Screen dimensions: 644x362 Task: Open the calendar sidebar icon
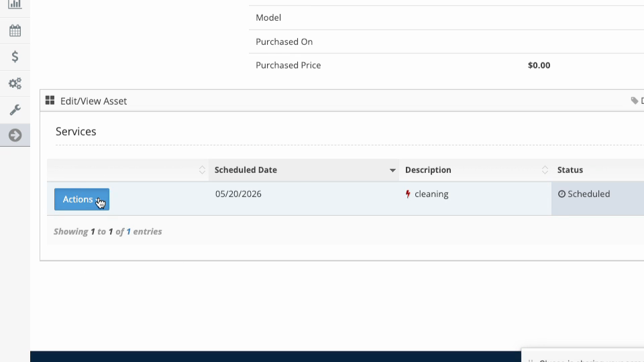tap(15, 31)
